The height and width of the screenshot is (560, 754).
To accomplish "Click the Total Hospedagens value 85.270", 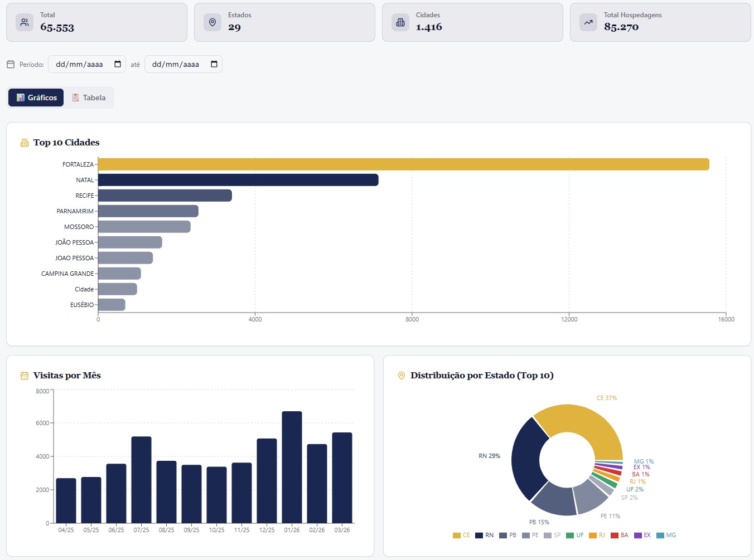I will coord(621,27).
